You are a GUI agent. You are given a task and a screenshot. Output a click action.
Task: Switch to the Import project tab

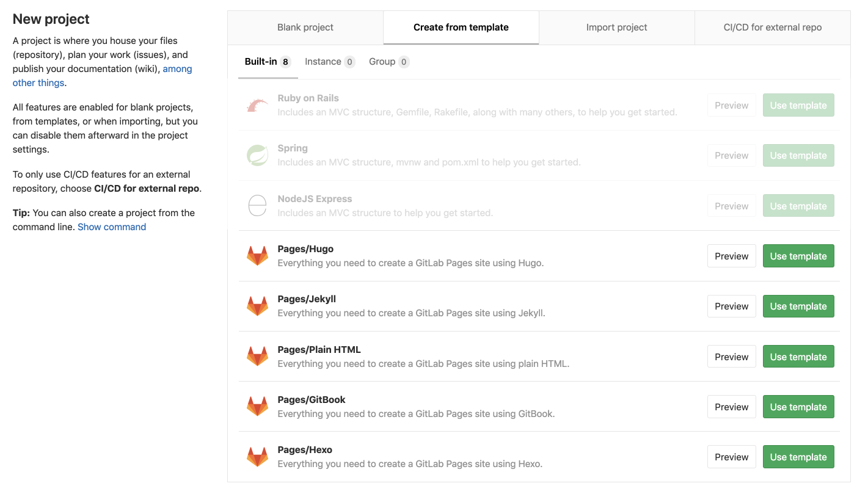(616, 27)
